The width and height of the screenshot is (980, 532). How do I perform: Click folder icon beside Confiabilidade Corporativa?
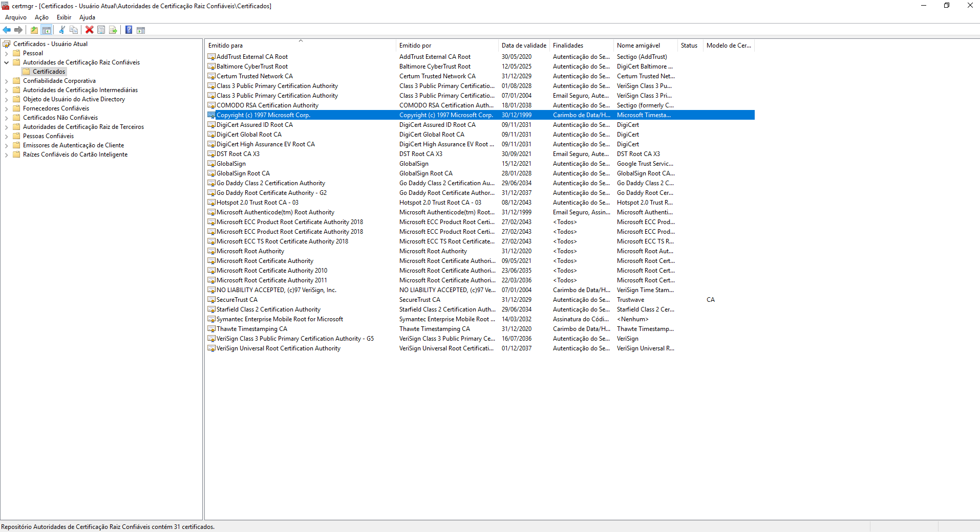pos(16,81)
